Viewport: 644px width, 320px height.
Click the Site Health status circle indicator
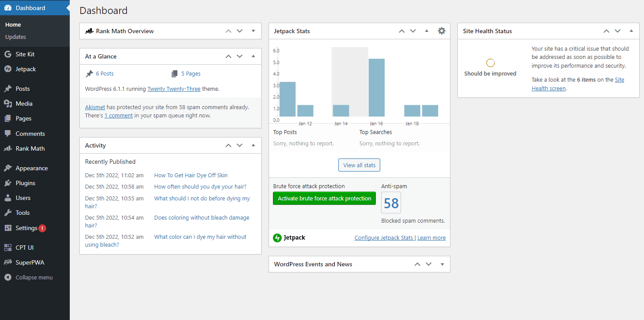tap(491, 63)
